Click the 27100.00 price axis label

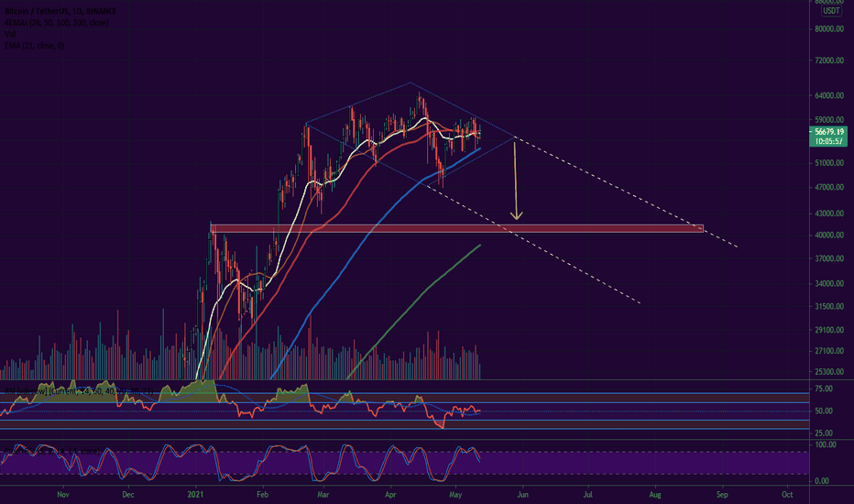(x=829, y=351)
